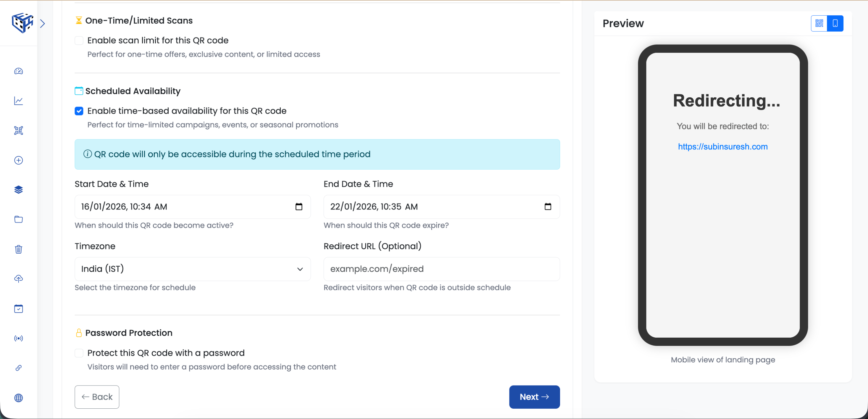Click the Redirect URL input field
This screenshot has height=419, width=868.
(441, 269)
